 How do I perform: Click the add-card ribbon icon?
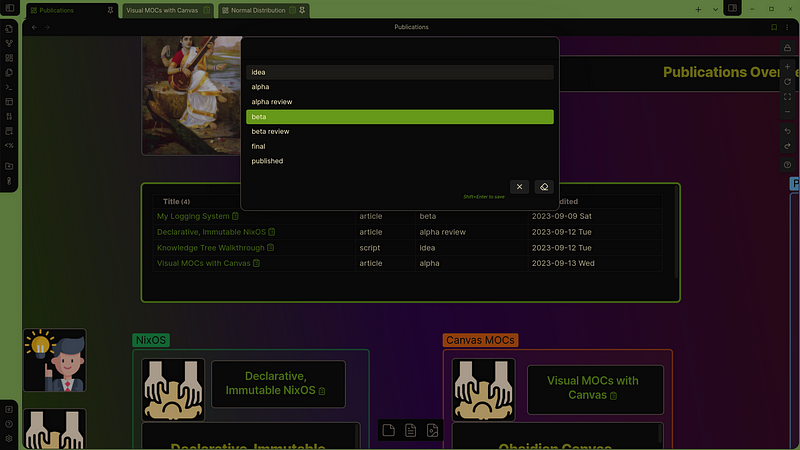coord(9,131)
